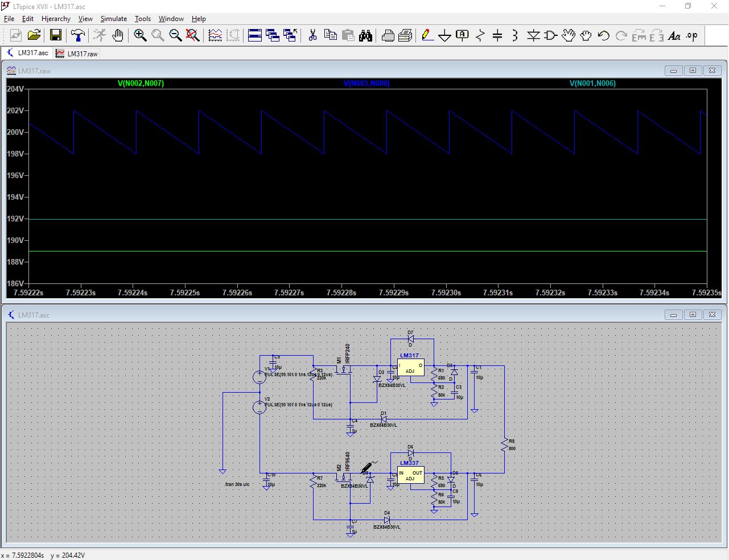Click the Pick Visible Traces icon

coord(215,36)
